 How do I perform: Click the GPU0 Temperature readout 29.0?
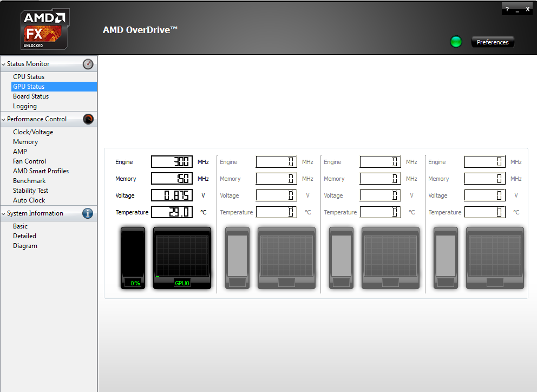click(172, 212)
